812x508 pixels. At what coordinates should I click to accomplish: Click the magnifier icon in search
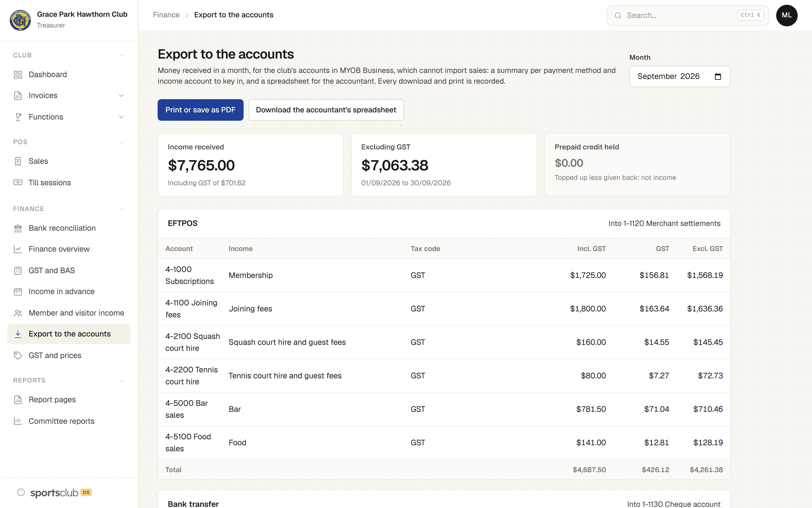click(x=618, y=16)
